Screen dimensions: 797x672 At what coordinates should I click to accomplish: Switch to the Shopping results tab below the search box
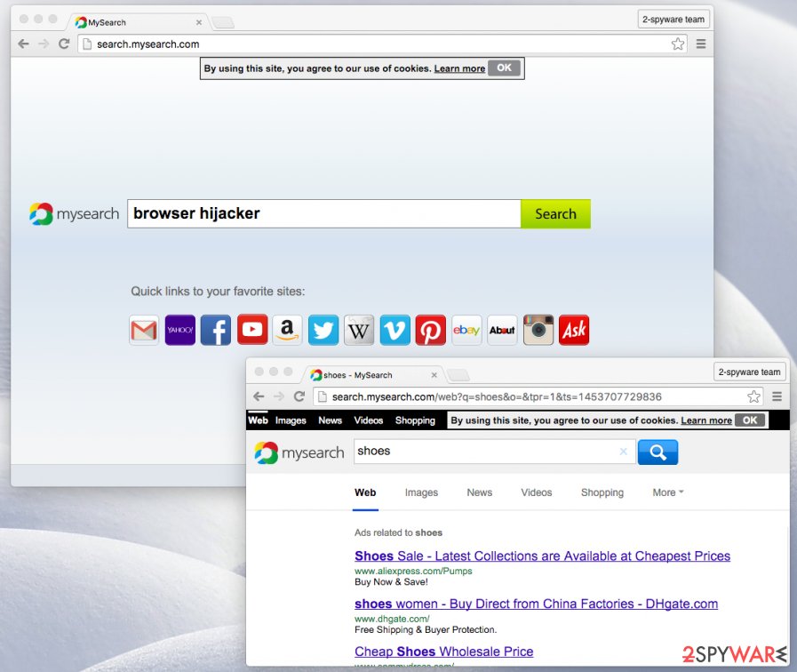(x=602, y=492)
